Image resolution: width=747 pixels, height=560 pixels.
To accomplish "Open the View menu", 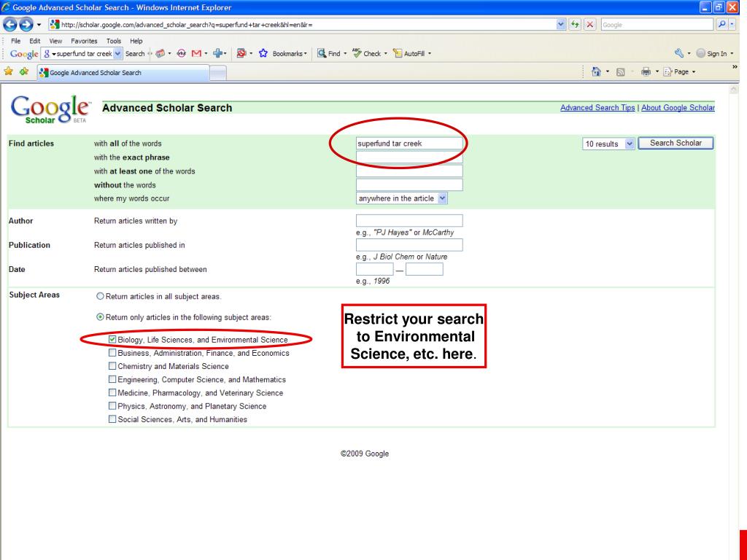I will coord(55,41).
